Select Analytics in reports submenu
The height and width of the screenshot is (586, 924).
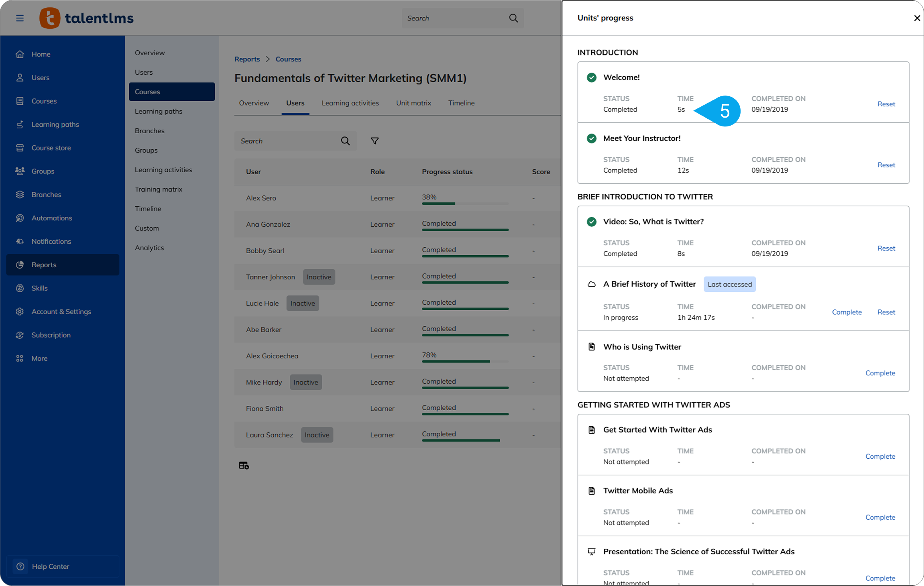click(x=149, y=248)
